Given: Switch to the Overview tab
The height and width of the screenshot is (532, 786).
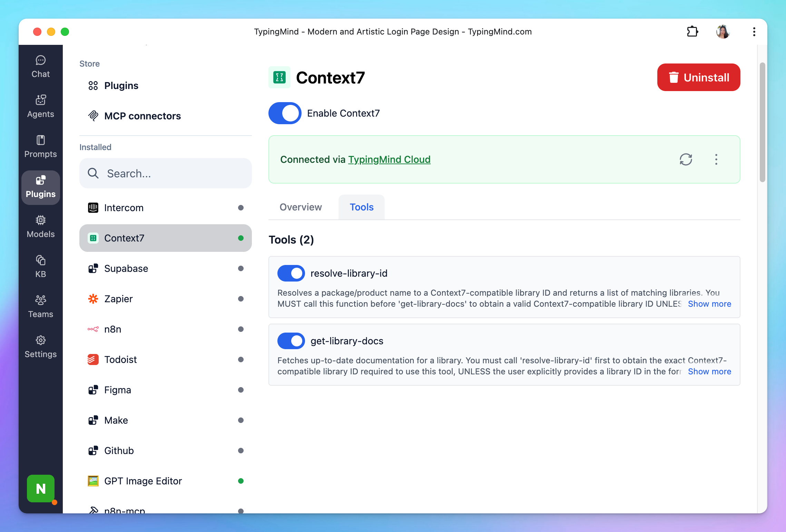Looking at the screenshot, I should (x=301, y=207).
